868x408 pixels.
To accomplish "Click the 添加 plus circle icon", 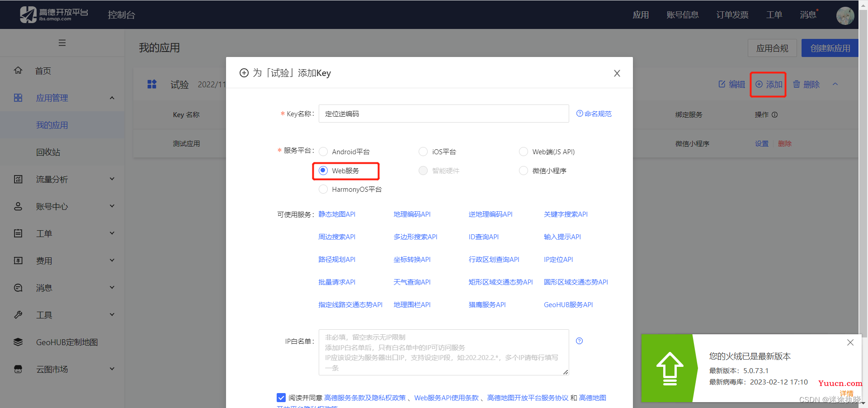I will click(759, 84).
